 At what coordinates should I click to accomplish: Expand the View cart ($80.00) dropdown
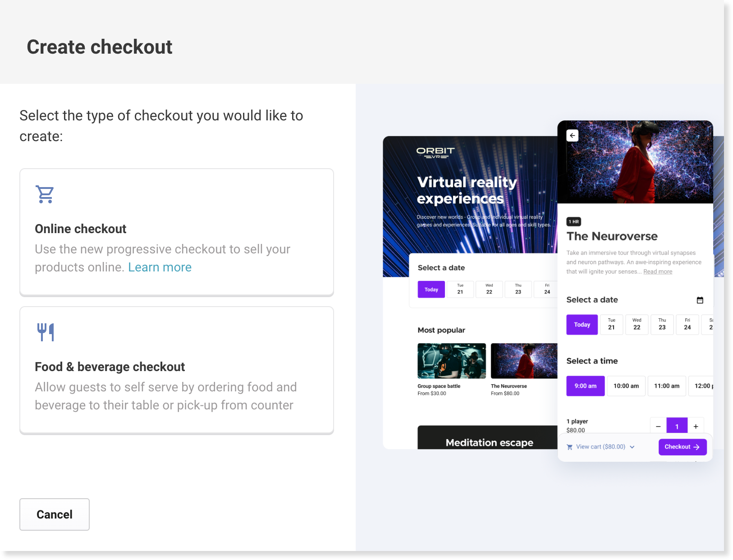[x=600, y=447]
